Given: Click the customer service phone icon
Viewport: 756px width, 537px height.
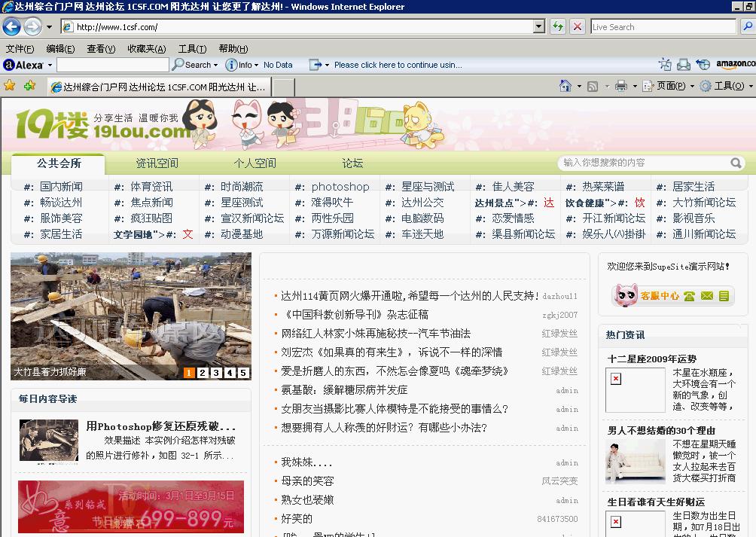Looking at the screenshot, I should point(689,296).
